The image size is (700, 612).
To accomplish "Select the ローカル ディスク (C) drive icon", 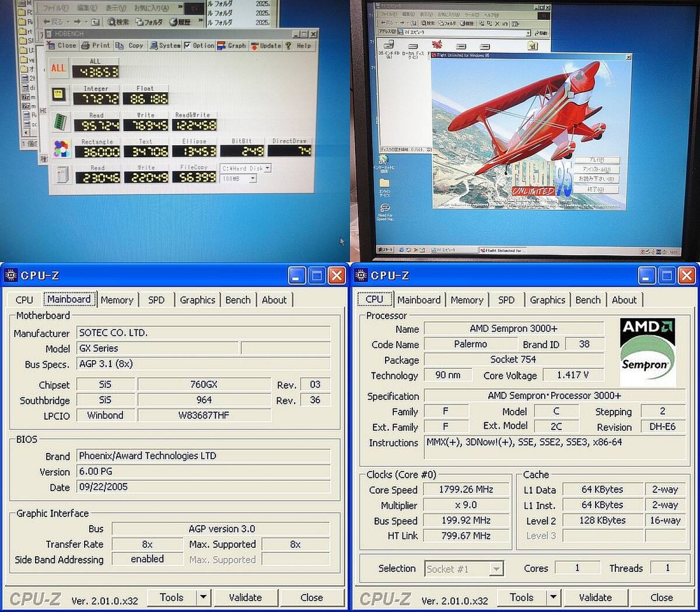I will click(413, 46).
